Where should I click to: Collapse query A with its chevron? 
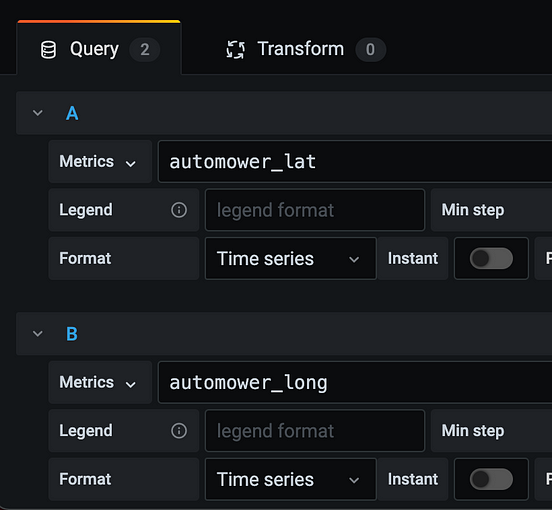(38, 113)
